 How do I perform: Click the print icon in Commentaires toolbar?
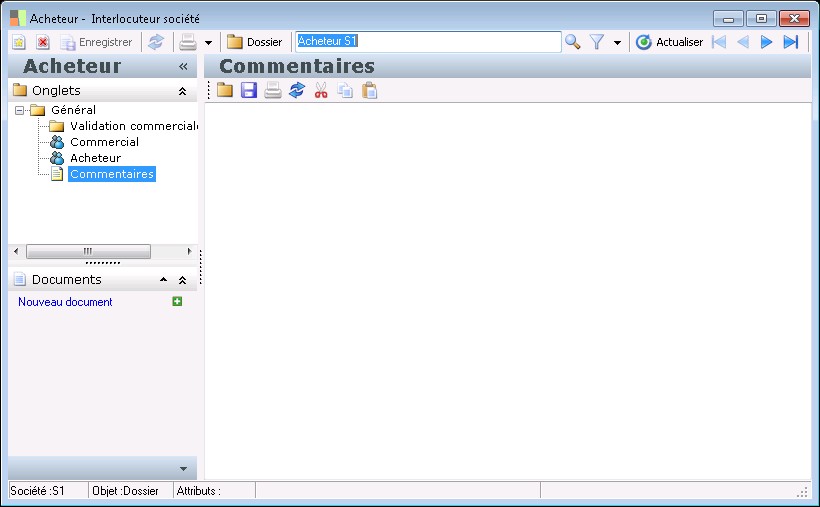pyautogui.click(x=273, y=91)
